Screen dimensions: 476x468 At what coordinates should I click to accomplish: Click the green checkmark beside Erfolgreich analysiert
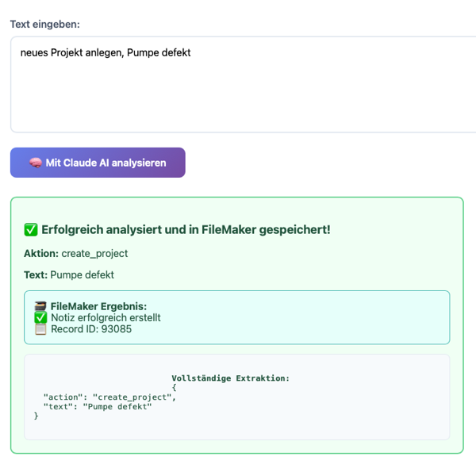tap(31, 229)
